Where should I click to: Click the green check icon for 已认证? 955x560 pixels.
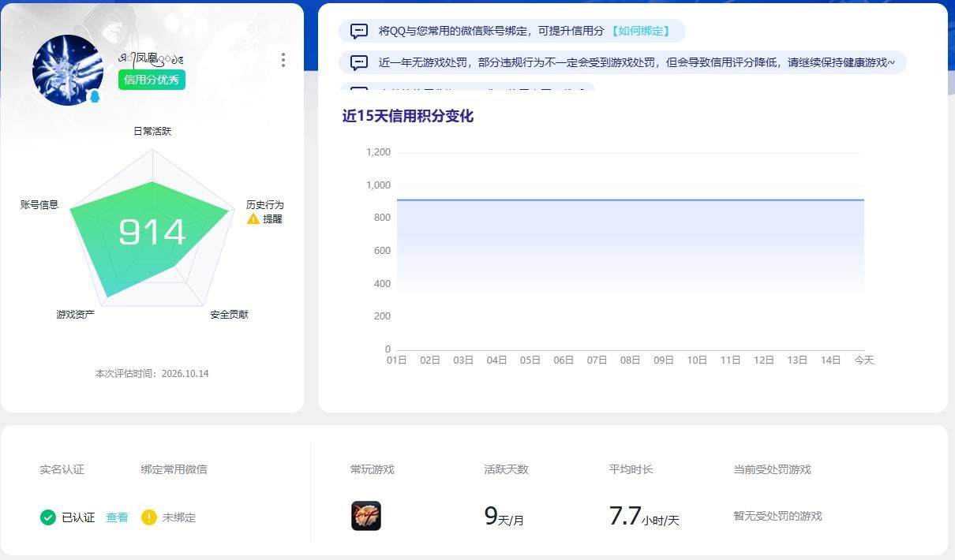[48, 517]
